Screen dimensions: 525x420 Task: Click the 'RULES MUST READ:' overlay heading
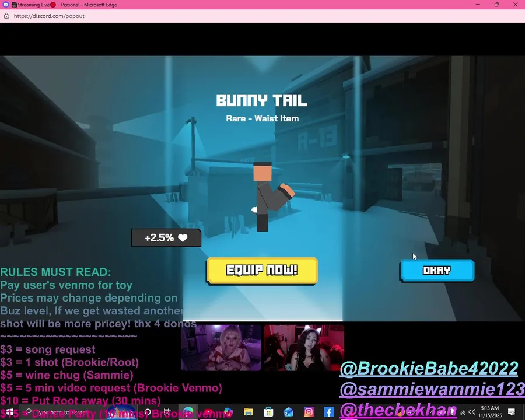(55, 272)
